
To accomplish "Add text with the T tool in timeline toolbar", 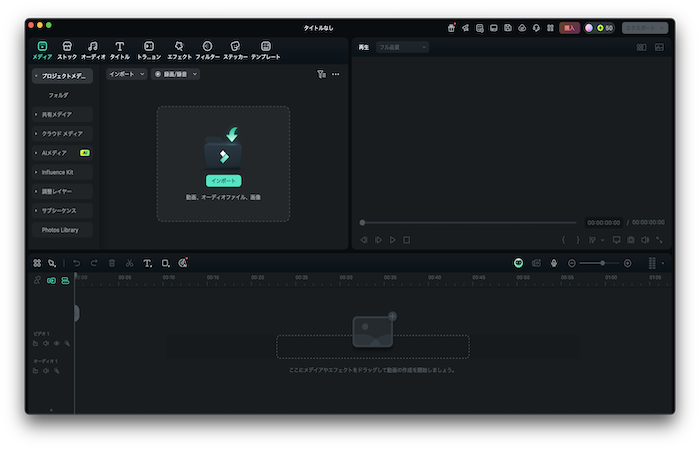I will point(147,263).
